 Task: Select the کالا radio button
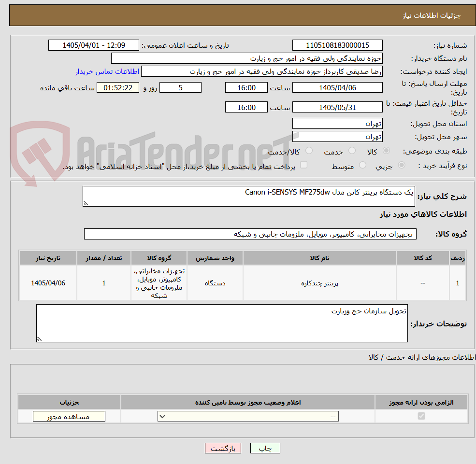pyautogui.click(x=386, y=151)
